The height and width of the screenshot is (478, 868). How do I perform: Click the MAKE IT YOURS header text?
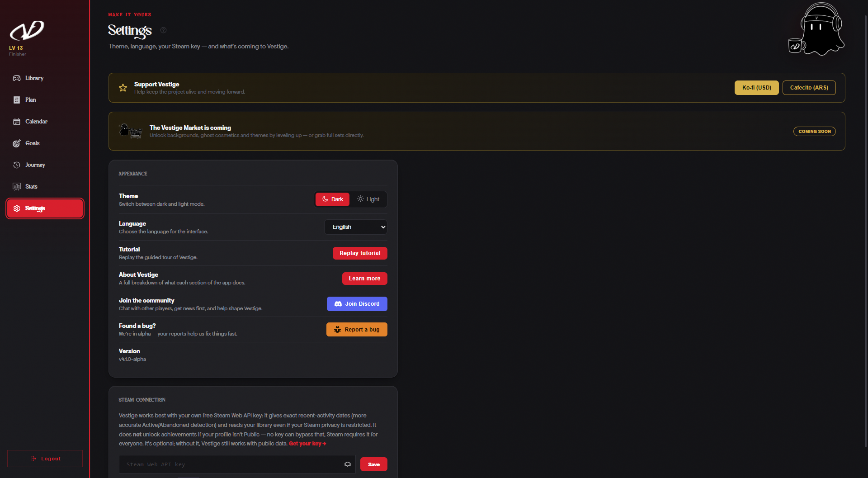pos(130,15)
